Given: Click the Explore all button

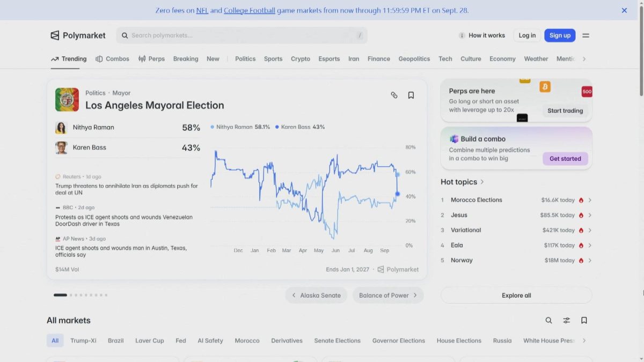Looking at the screenshot, I should pyautogui.click(x=516, y=295).
